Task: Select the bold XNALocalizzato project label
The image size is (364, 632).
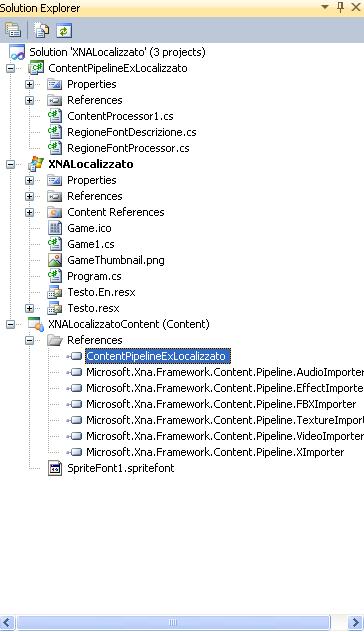Action: pyautogui.click(x=91, y=164)
